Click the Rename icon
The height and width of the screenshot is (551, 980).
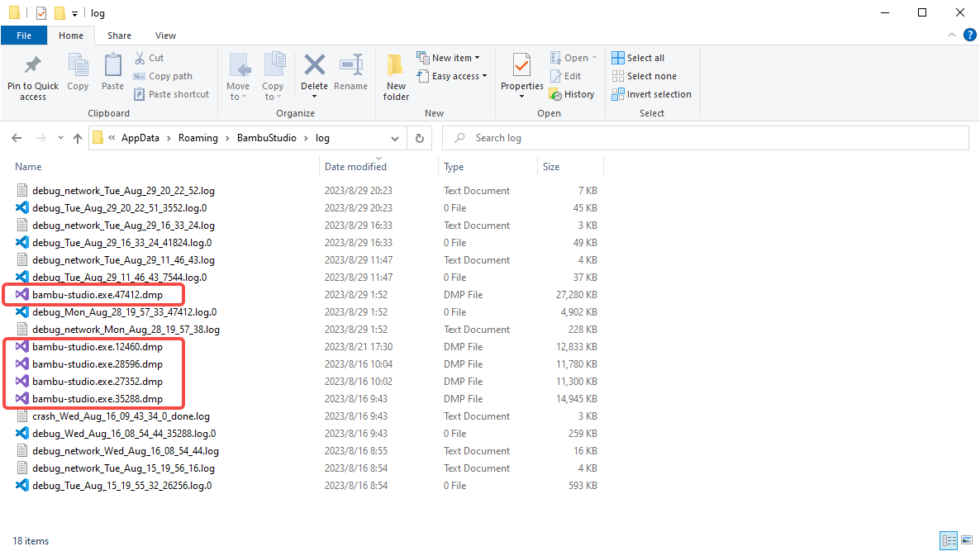[x=350, y=64]
